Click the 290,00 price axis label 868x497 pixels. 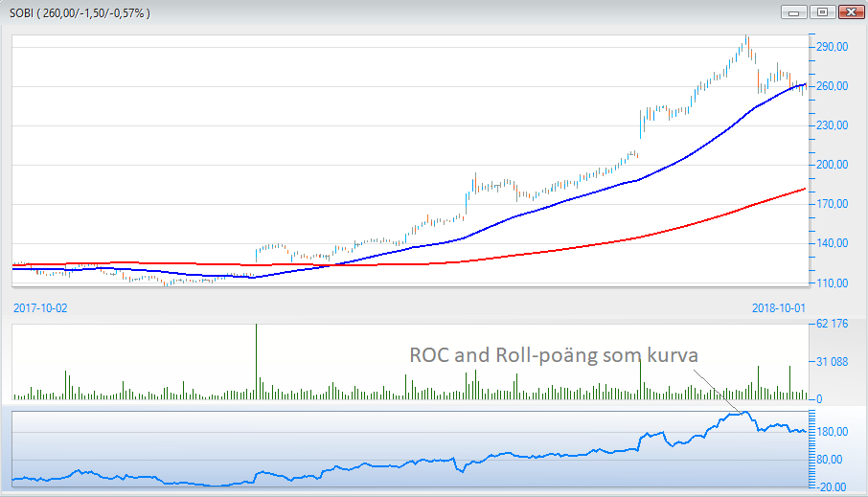pyautogui.click(x=832, y=47)
